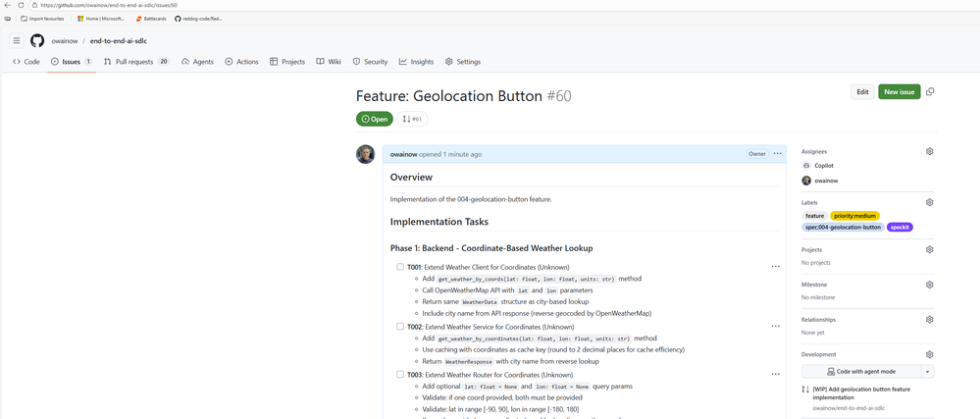The height and width of the screenshot is (419, 980).
Task: Check the T001 task checkbox
Action: [x=400, y=267]
